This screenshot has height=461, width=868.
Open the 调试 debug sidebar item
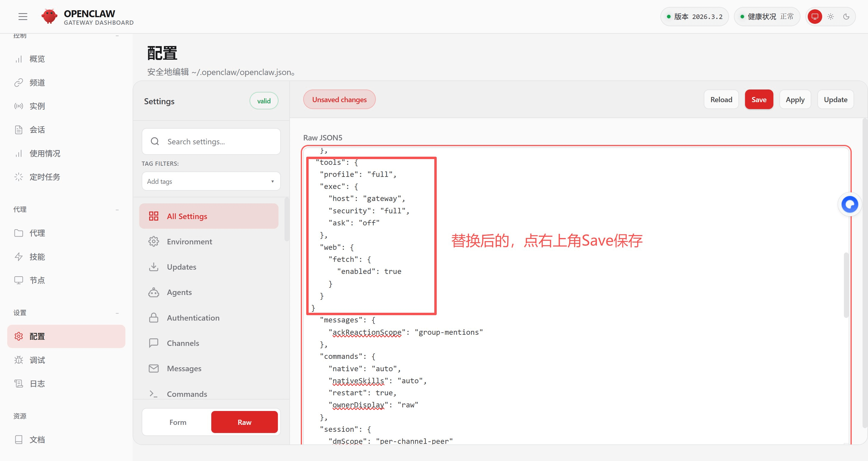tap(37, 360)
